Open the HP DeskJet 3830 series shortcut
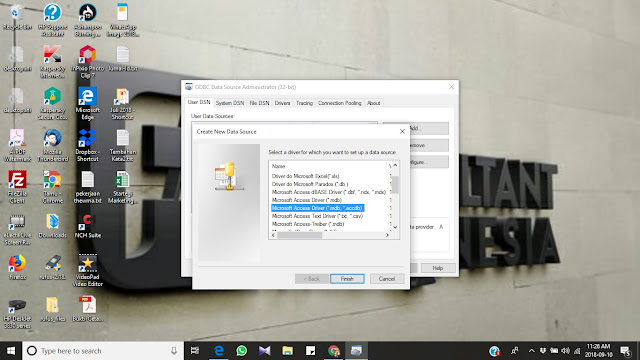Viewport: 640px width, 360px height. tap(17, 313)
